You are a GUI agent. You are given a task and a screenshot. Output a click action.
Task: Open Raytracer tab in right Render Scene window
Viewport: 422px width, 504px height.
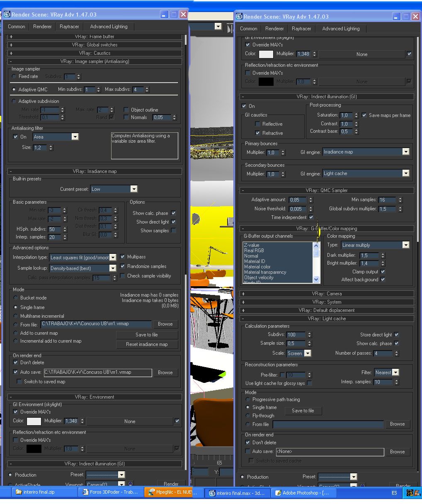point(301,29)
